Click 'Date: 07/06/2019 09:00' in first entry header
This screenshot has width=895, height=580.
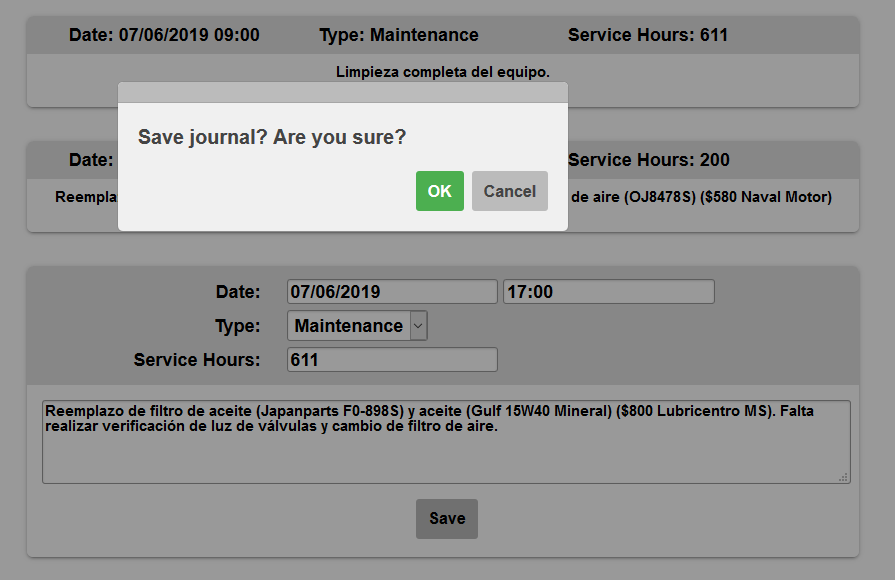[x=164, y=35]
